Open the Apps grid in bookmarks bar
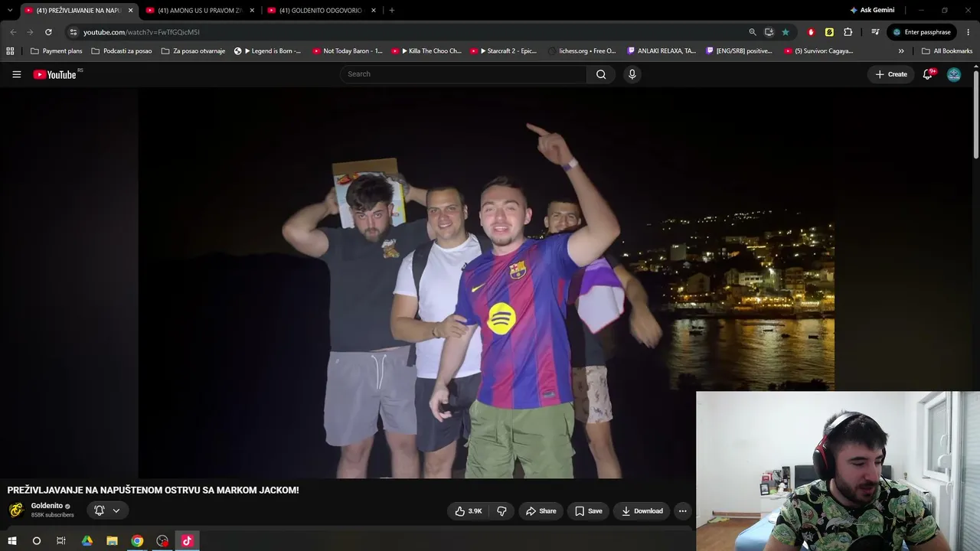Screen dimensions: 980x551 pos(10,51)
